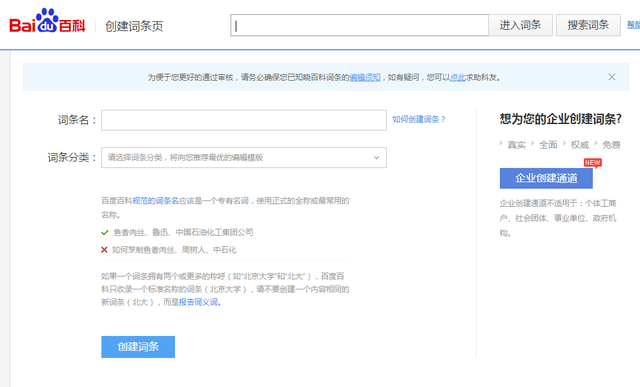The width and height of the screenshot is (640, 387).
Task: Open the 编辑须知 link in banner
Action: pos(364,77)
